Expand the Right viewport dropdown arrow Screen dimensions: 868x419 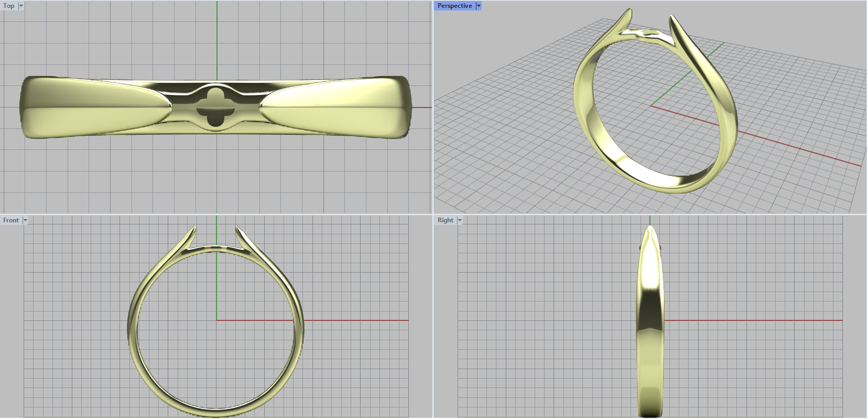(459, 220)
